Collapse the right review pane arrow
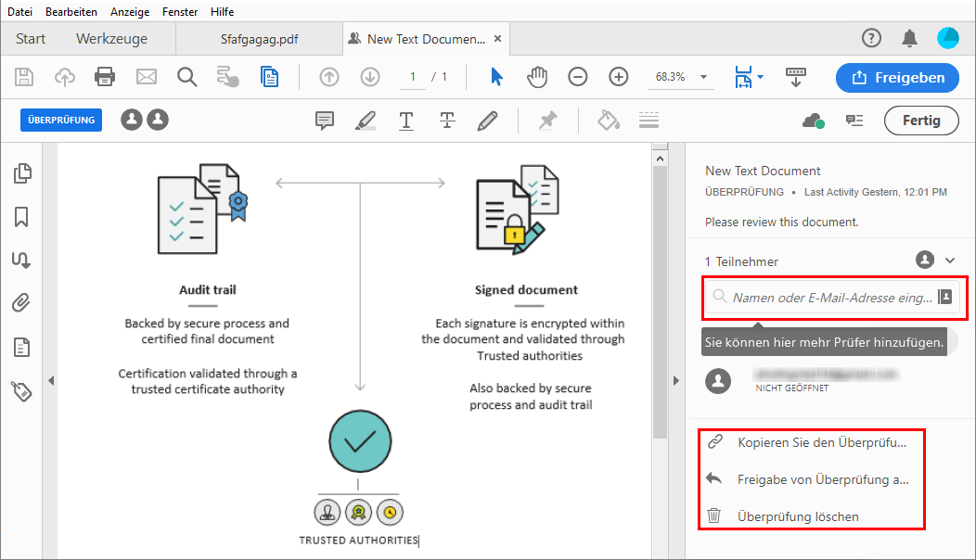 [x=676, y=380]
